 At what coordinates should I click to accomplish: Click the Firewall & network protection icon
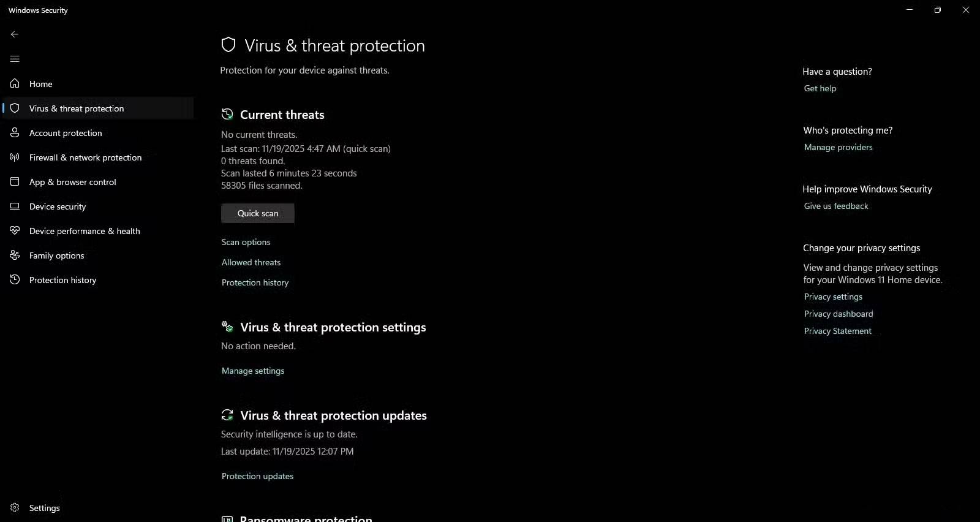click(14, 157)
